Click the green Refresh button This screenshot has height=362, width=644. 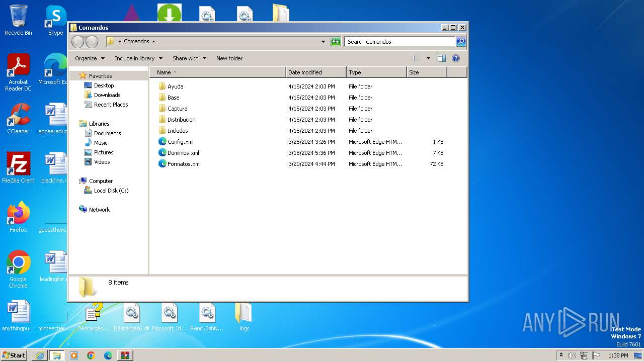(336, 42)
